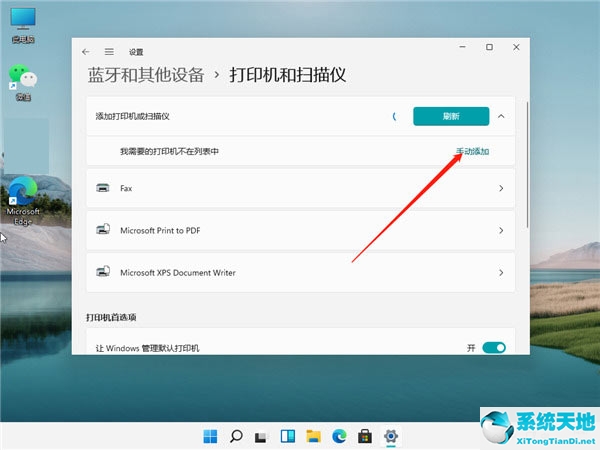Open Microsoft Store from taskbar
The width and height of the screenshot is (600, 450).
[365, 436]
